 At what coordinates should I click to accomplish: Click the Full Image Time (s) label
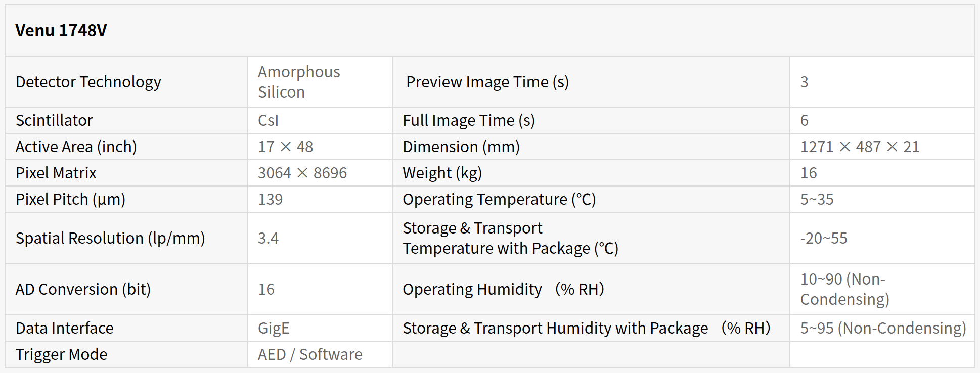click(x=469, y=120)
